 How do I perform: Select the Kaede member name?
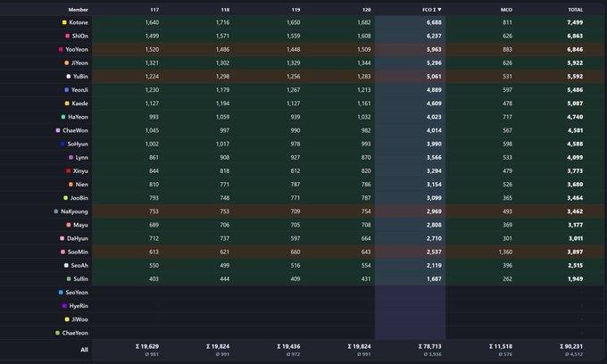(x=79, y=103)
